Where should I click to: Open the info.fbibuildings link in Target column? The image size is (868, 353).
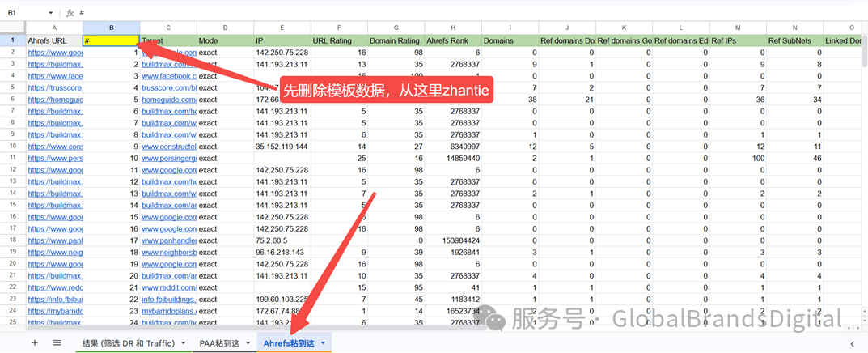point(169,300)
